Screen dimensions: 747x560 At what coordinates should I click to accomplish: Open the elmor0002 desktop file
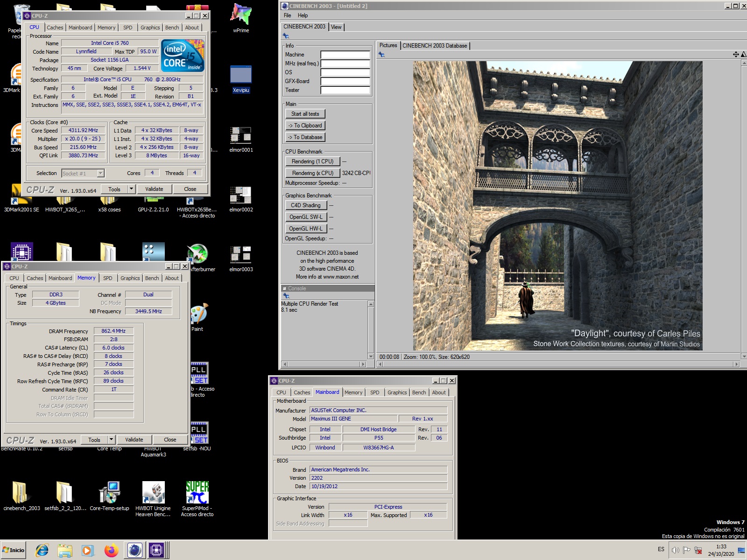(241, 199)
